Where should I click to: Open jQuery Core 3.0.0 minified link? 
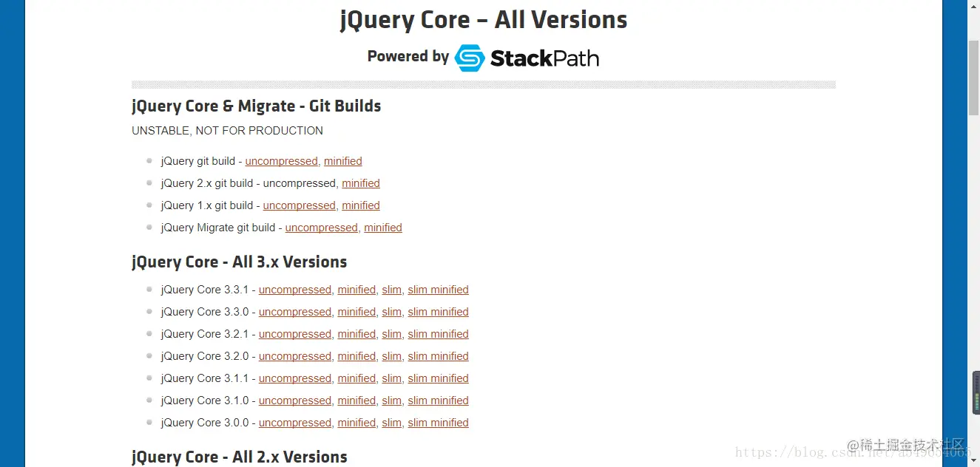point(356,423)
